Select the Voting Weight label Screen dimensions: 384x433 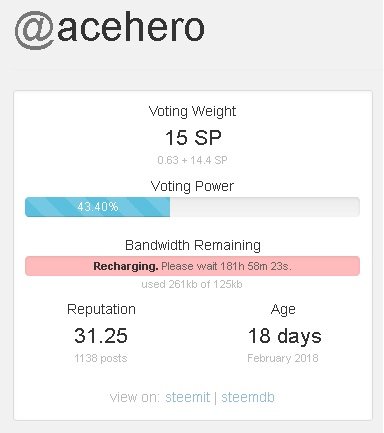[x=192, y=111]
